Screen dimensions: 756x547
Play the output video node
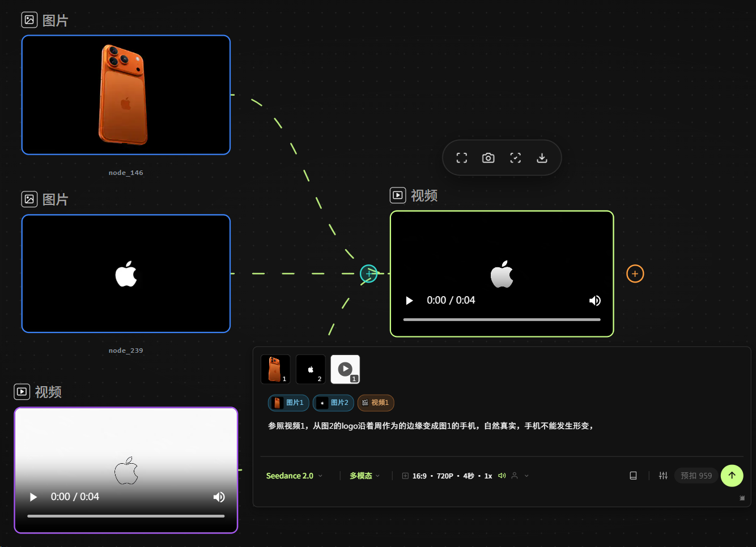(409, 301)
